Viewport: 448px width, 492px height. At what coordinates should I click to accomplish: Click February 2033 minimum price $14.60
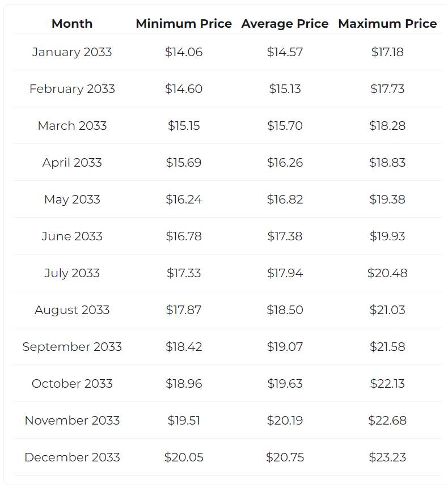coord(184,89)
